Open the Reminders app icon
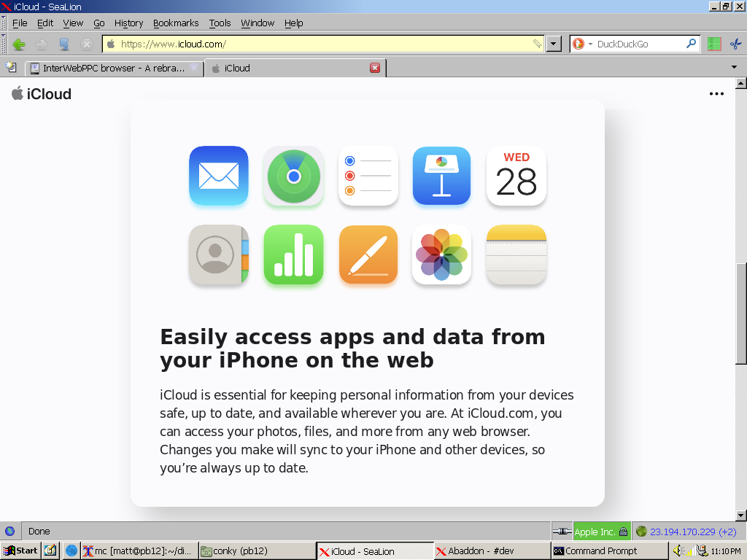 pyautogui.click(x=368, y=176)
